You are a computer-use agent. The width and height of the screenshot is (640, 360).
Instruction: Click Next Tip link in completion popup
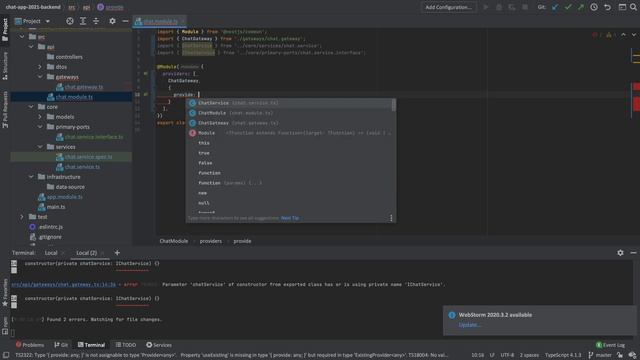[290, 218]
